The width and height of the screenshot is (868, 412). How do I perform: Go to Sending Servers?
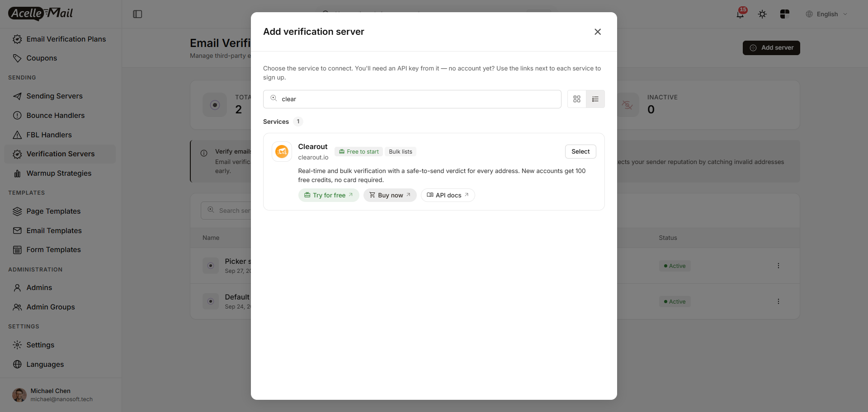[60, 96]
